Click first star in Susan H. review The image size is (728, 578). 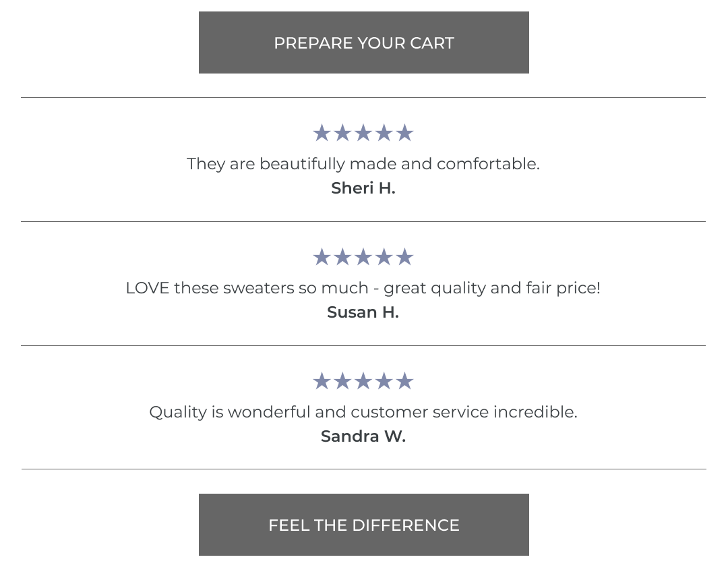pos(322,257)
